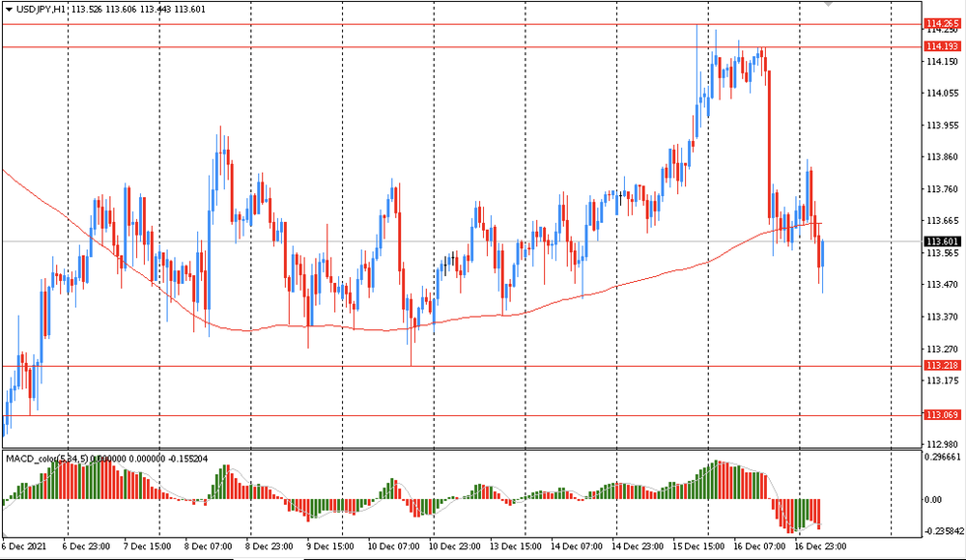The image size is (966, 560).
Task: Click the 113.860 value on price scale
Action: tap(942, 156)
